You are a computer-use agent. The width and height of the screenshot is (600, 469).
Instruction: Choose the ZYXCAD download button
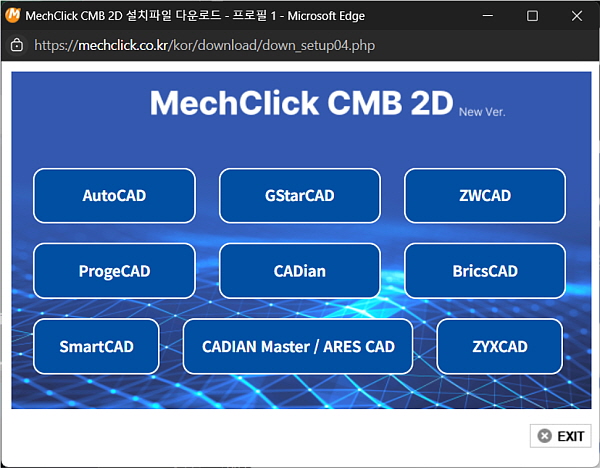point(500,347)
